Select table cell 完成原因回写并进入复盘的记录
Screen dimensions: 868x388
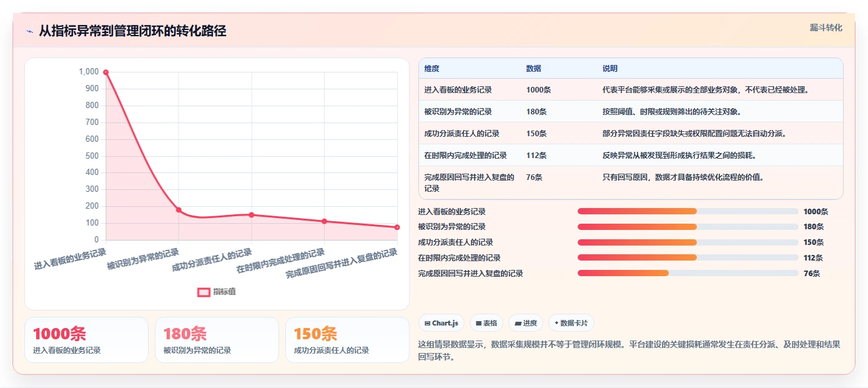point(469,182)
